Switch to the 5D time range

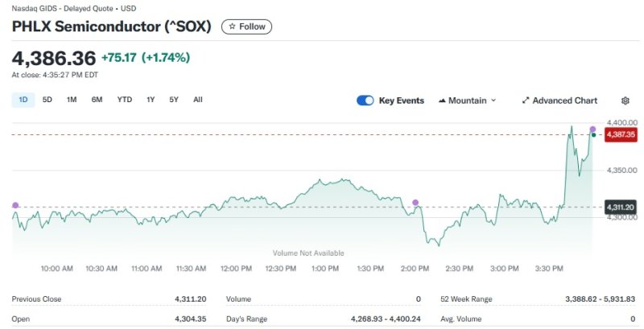pyautogui.click(x=47, y=100)
